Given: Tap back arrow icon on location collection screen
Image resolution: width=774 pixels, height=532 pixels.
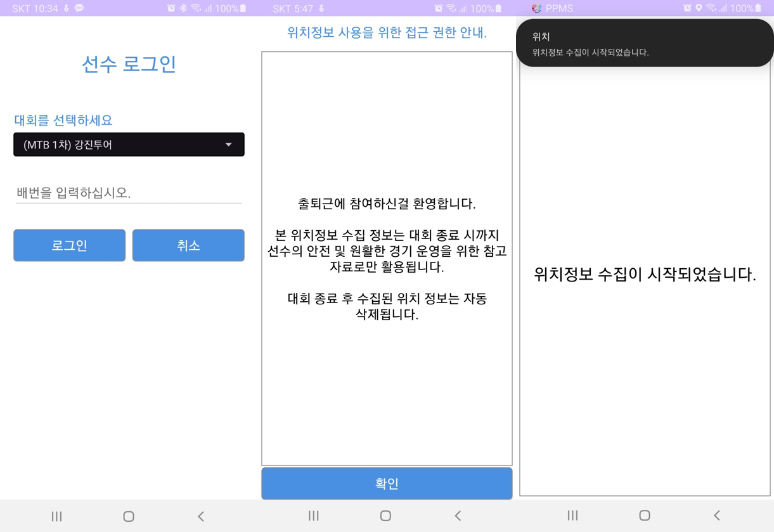Looking at the screenshot, I should point(717,515).
